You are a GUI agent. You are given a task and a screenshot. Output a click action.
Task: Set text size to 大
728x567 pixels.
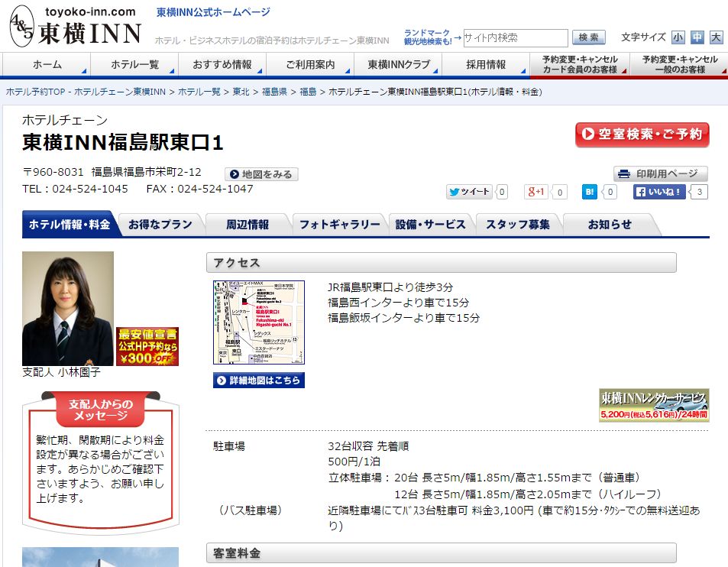716,37
